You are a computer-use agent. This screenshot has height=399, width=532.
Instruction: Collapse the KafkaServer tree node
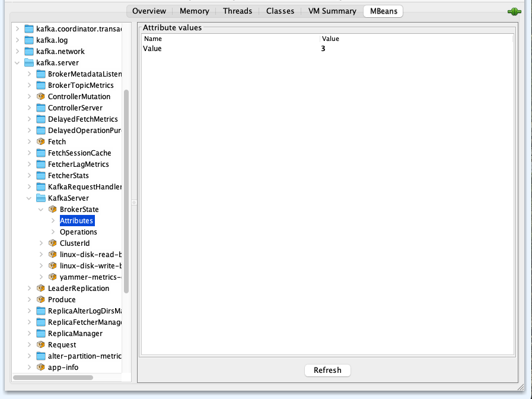coord(29,198)
